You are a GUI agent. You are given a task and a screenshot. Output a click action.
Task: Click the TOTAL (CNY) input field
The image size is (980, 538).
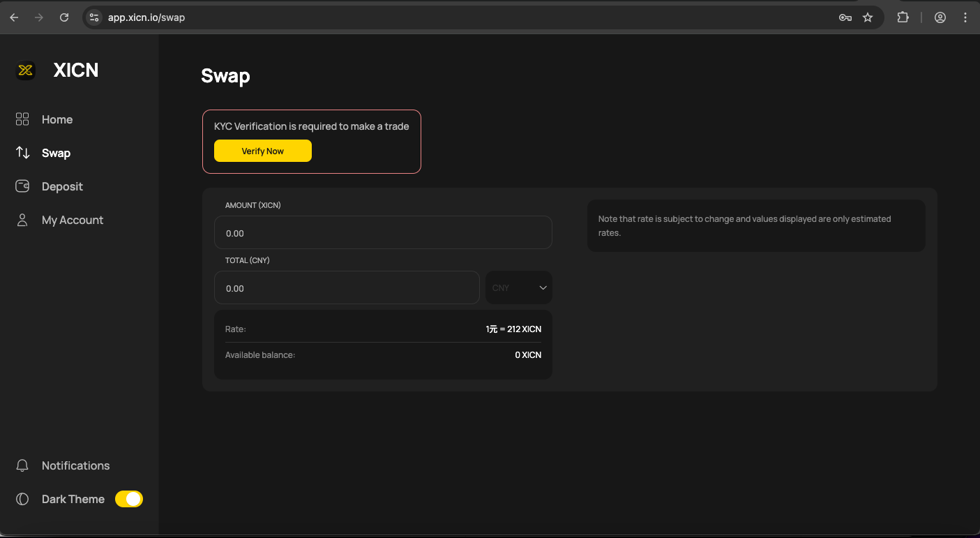click(x=347, y=288)
